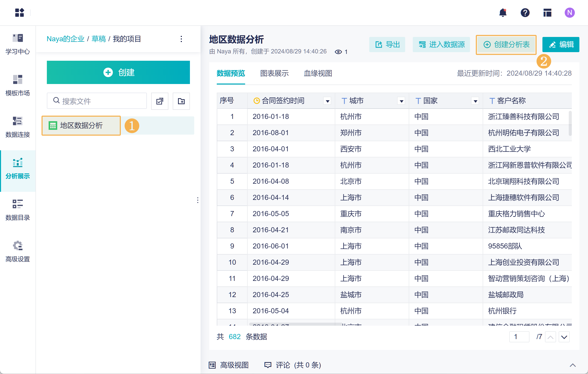Click the 创建分析表 button
The height and width of the screenshot is (374, 588).
506,45
